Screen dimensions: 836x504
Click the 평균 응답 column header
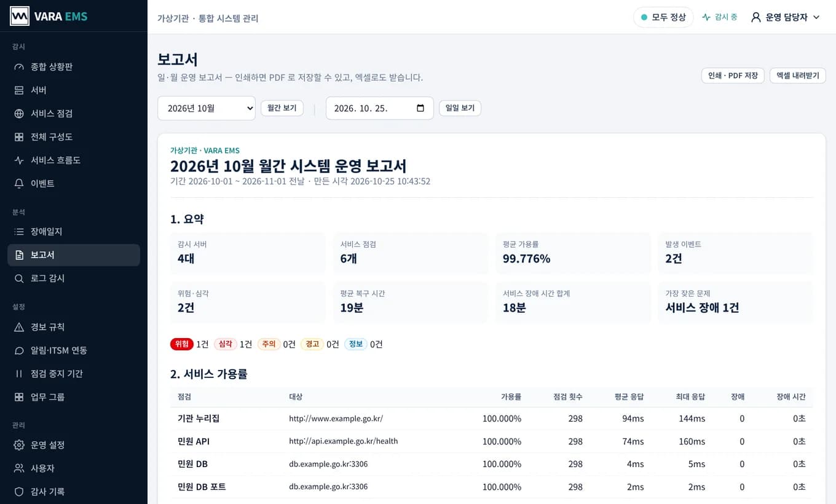pos(629,397)
